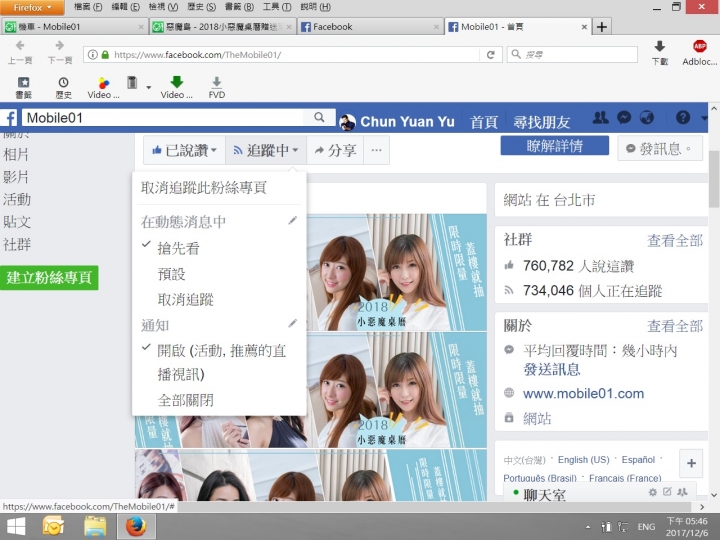The width and height of the screenshot is (720, 540).
Task: Open the Downloads arrow icon in the toolbar
Action: 660,46
